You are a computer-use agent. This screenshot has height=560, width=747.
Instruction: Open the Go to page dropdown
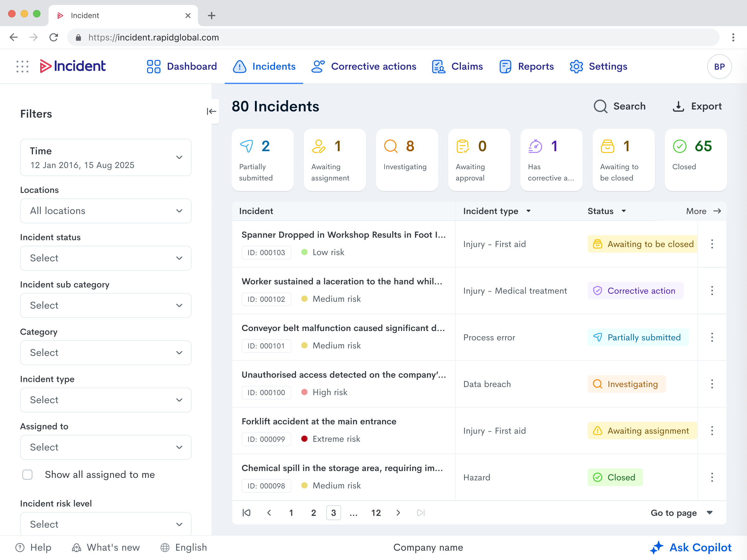point(681,513)
